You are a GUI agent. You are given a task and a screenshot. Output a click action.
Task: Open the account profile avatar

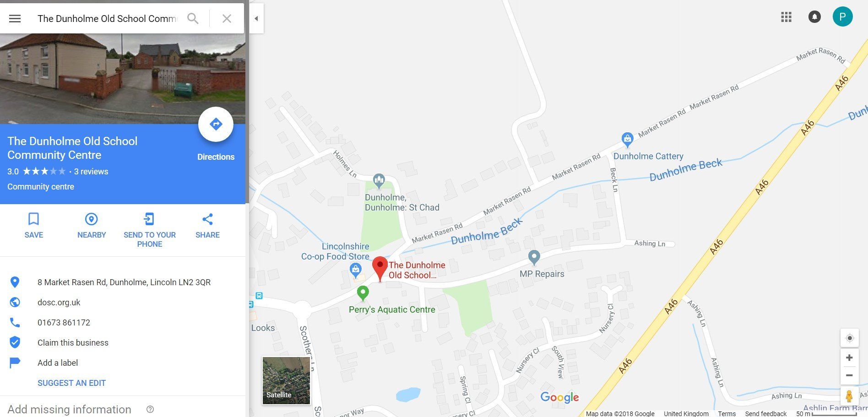tap(842, 17)
